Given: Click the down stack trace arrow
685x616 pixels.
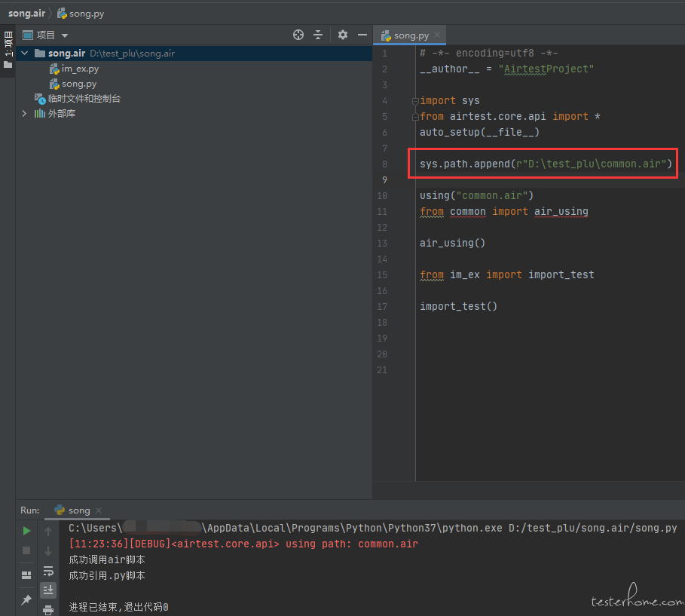Looking at the screenshot, I should tap(48, 551).
